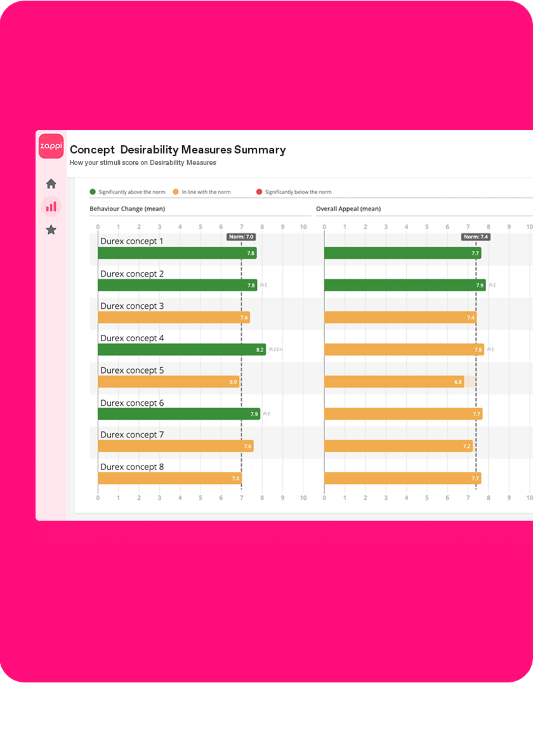The height and width of the screenshot is (756, 533).
Task: Click the 'Durex concept 7' row label
Action: tap(132, 435)
